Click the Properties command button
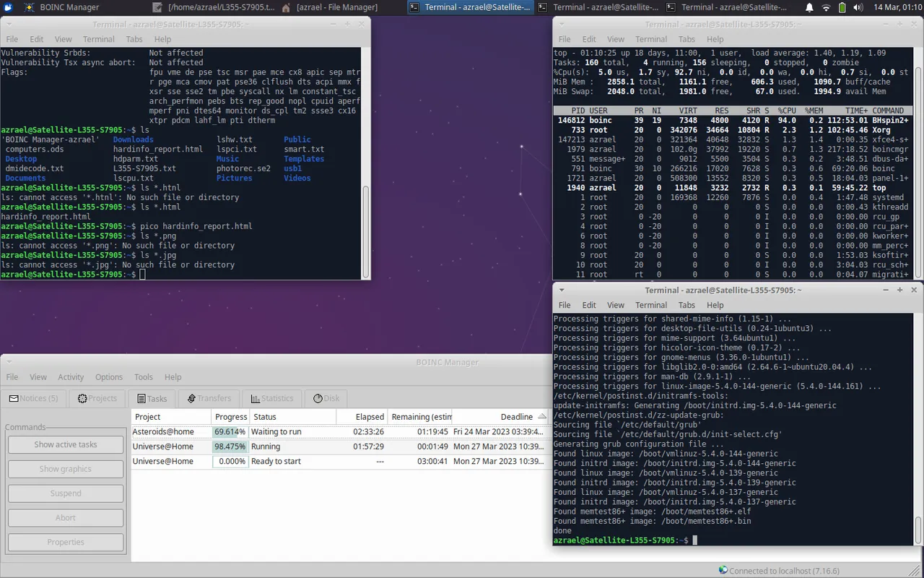924x578 pixels. [66, 542]
